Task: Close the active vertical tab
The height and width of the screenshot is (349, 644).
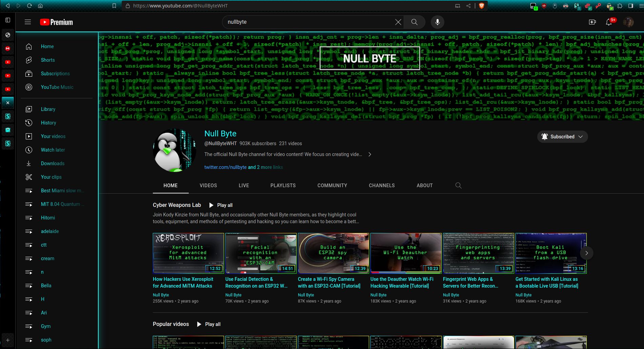Action: tap(8, 103)
